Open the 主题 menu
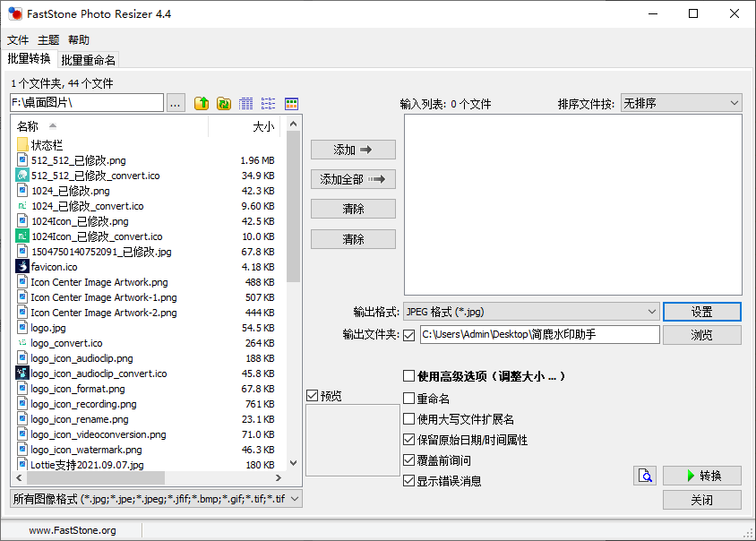The image size is (756, 541). pos(48,40)
